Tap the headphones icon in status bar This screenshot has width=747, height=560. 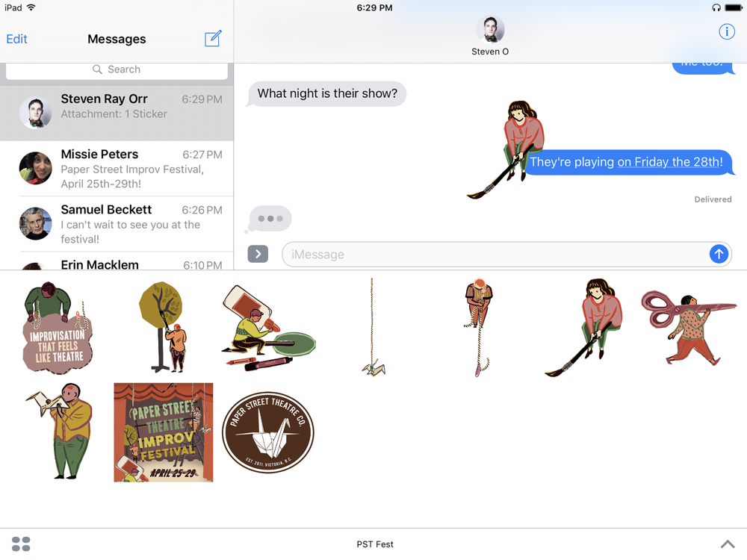(716, 7)
